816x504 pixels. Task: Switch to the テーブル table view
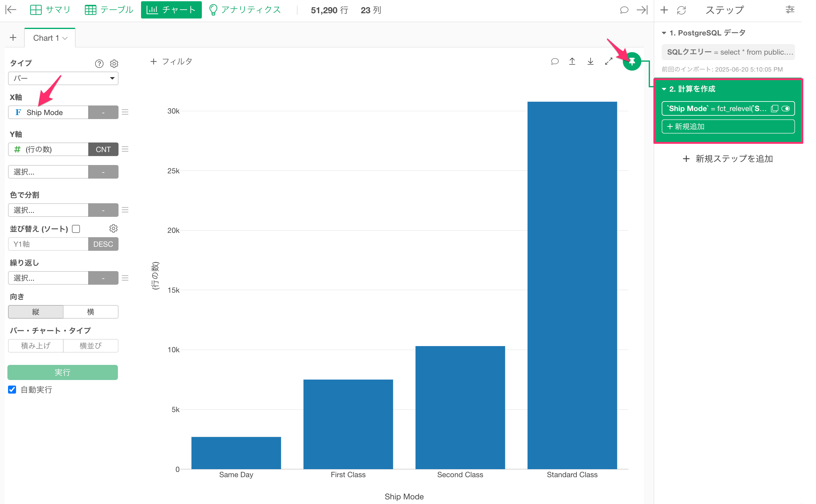[109, 10]
